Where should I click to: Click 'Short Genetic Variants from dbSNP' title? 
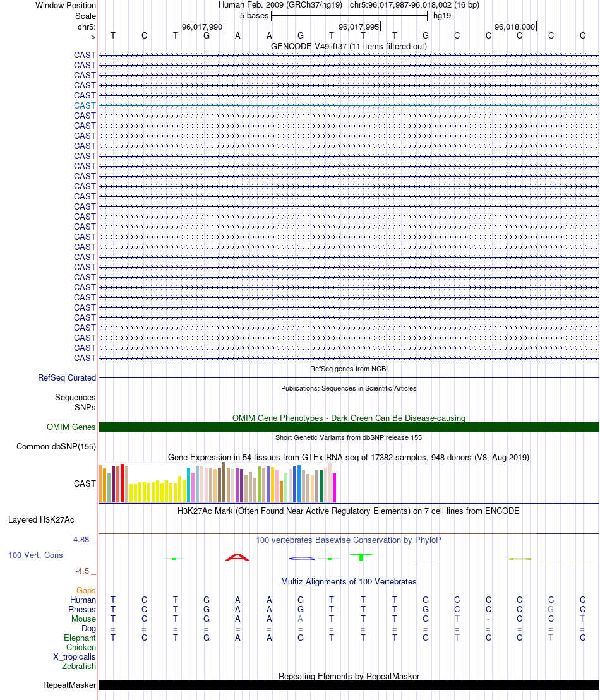coord(349,437)
